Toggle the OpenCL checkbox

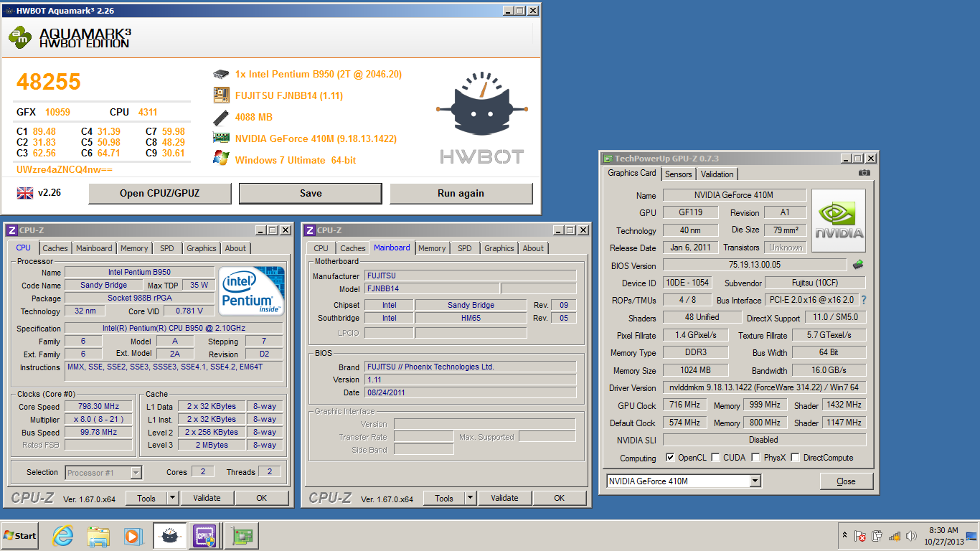[670, 458]
